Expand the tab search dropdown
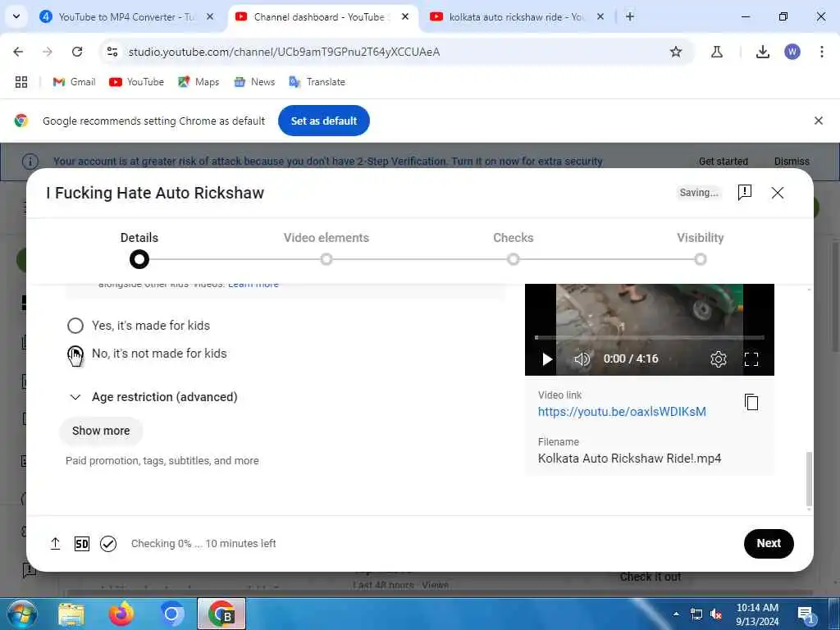The image size is (840, 630). [16, 16]
